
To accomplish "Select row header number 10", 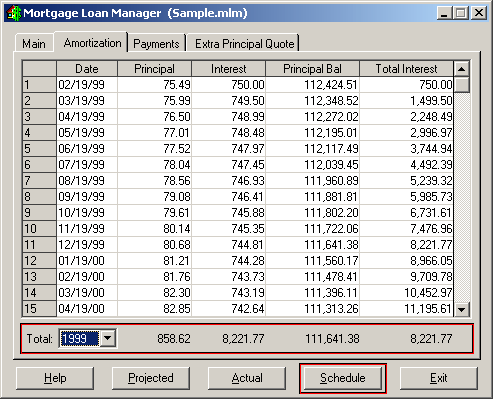I will pyautogui.click(x=39, y=229).
